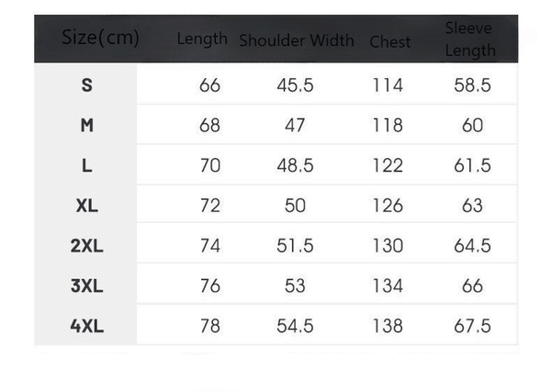This screenshot has width=551, height=392.
Task: Select the S size row label
Action: point(87,85)
